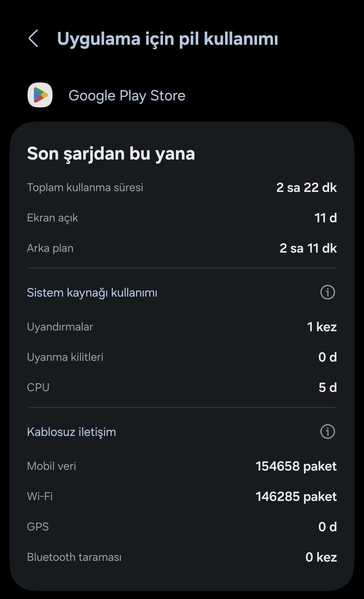Tap the 154658 paket value
The image size is (364, 599).
tap(296, 466)
